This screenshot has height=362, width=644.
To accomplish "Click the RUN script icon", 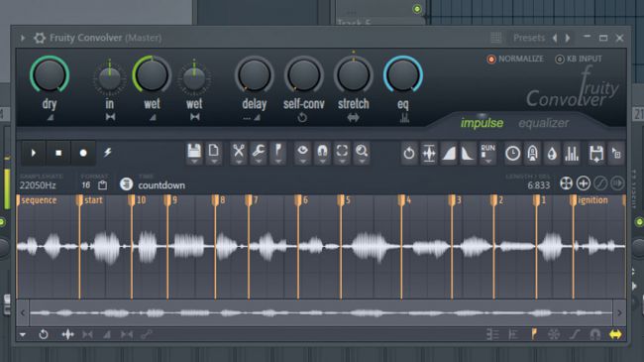I will pos(487,153).
